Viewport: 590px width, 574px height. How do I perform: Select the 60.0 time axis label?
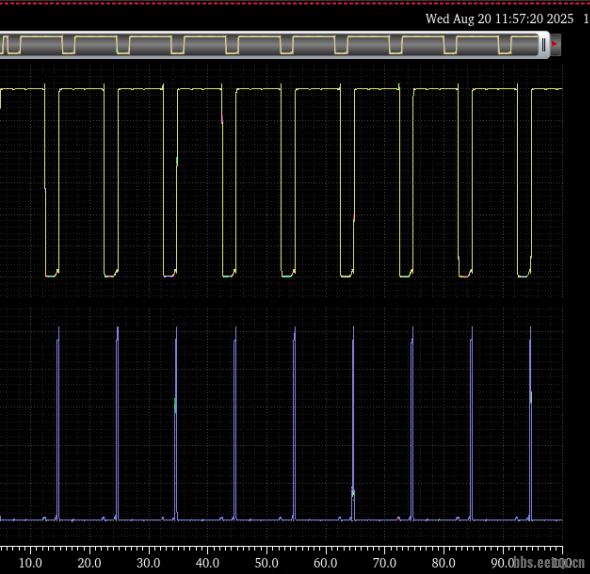coord(325,563)
